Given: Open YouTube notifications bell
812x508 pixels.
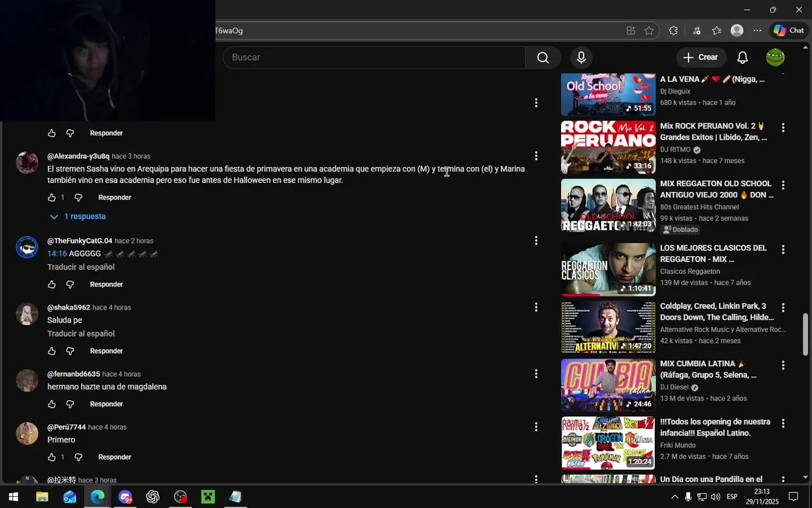Looking at the screenshot, I should (742, 58).
